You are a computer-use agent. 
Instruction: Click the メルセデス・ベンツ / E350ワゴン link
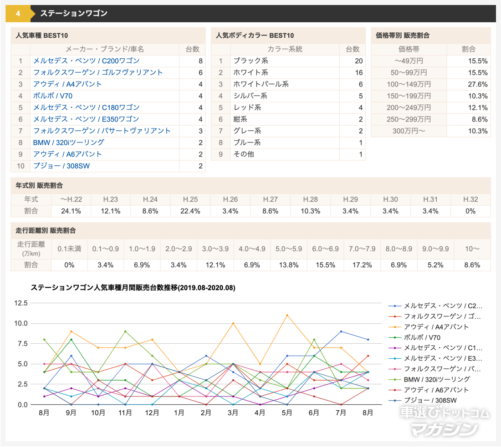[86, 119]
